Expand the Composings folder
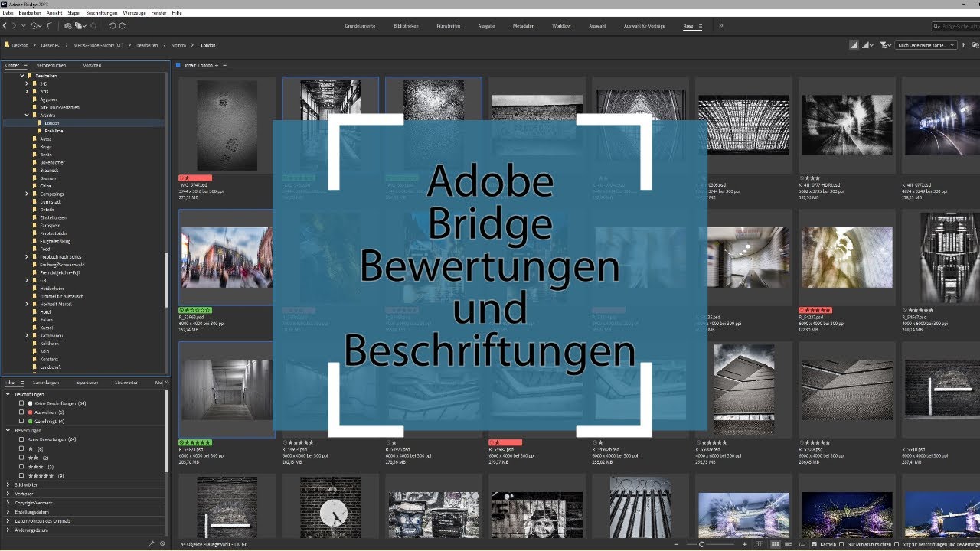Screen dimensions: 980x551 point(27,194)
